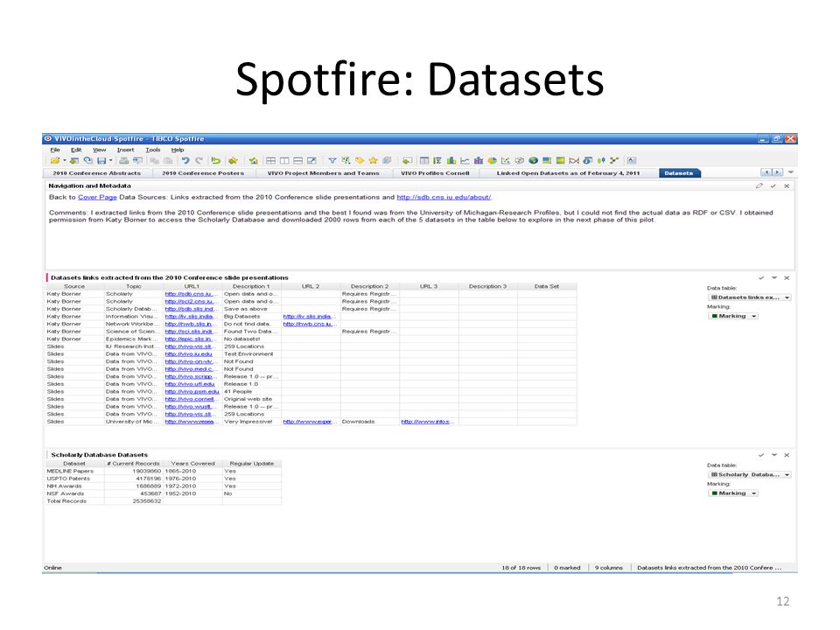This screenshot has height=630, width=840.
Task: Open the Help menu
Action: pyautogui.click(x=178, y=150)
